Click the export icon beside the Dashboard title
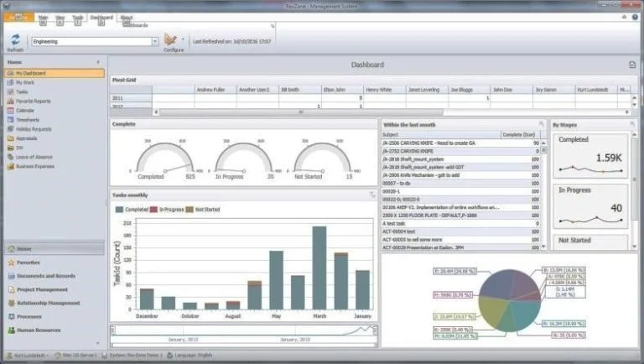This screenshot has height=364, width=644. (632, 65)
